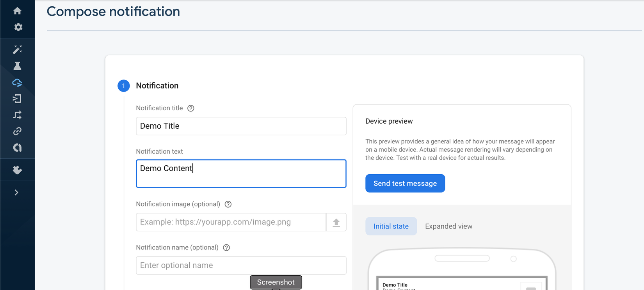Screen dimensions: 644x290
Task: Open the AdMob icon in sidebar
Action: pos(17,148)
